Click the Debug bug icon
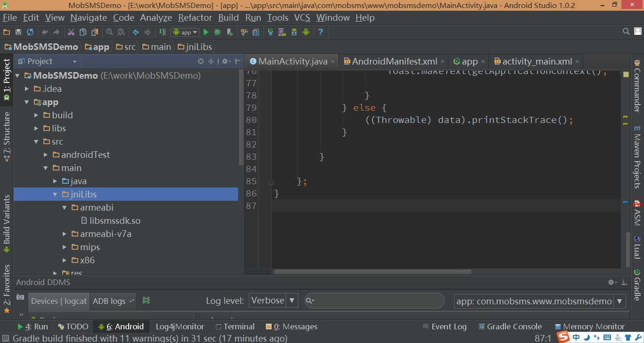Image resolution: width=644 pixels, height=343 pixels. click(217, 32)
